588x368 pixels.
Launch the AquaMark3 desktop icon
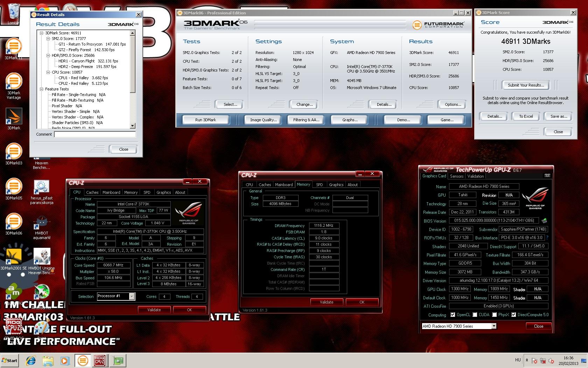point(14,294)
